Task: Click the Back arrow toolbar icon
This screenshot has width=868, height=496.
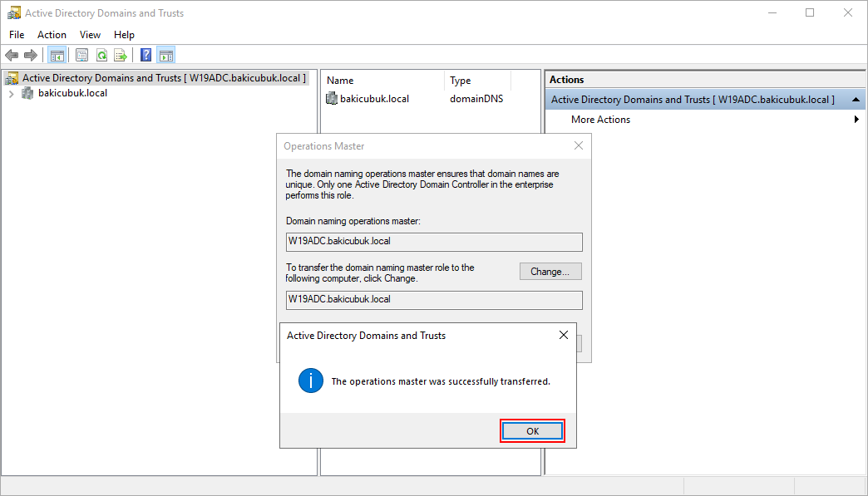Action: pyautogui.click(x=12, y=56)
